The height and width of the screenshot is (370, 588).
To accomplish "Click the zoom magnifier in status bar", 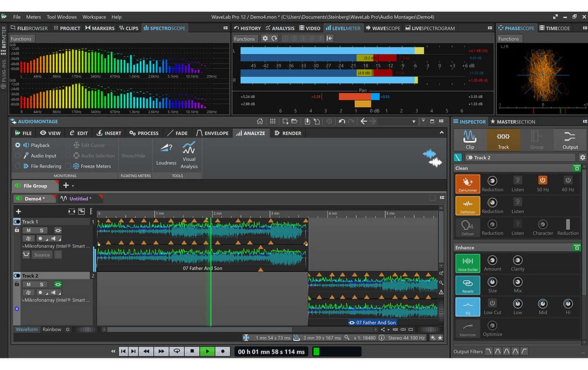I will point(347,337).
